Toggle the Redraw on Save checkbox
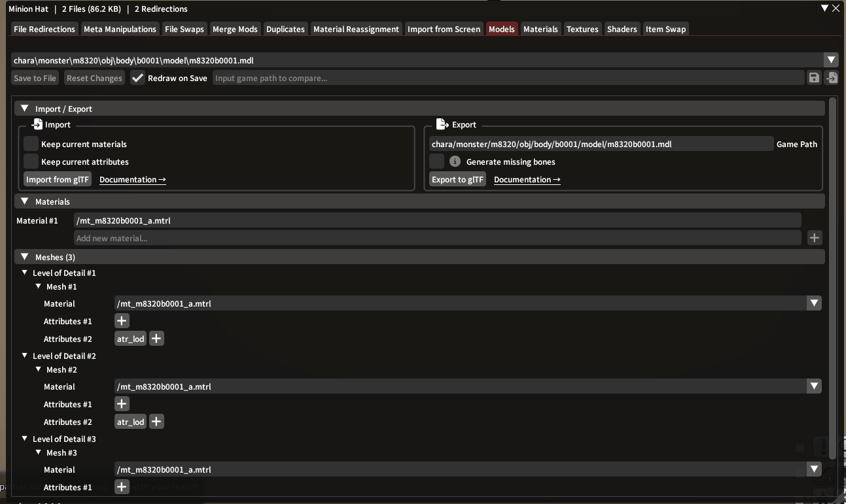Screen dimensions: 846x504 137,78
